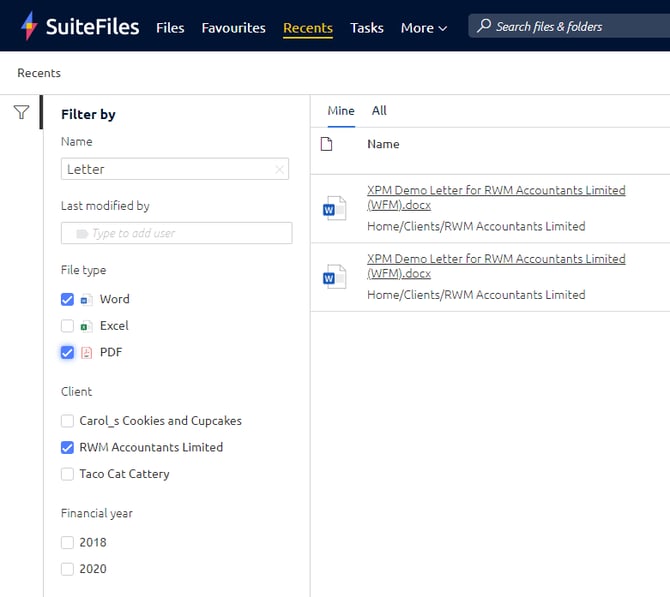Uncheck the Word file type checkbox
This screenshot has height=597, width=670.
tap(67, 300)
